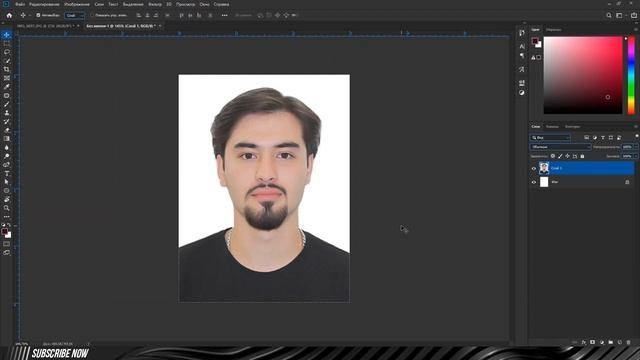Open the fill value dropdown arrow
This screenshot has height=360, width=640.
pos(636,156)
